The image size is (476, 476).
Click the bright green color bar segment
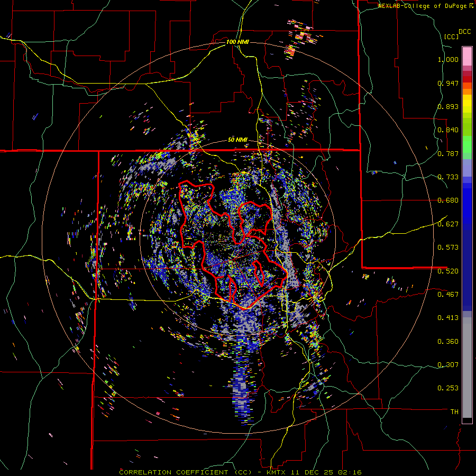(467, 144)
